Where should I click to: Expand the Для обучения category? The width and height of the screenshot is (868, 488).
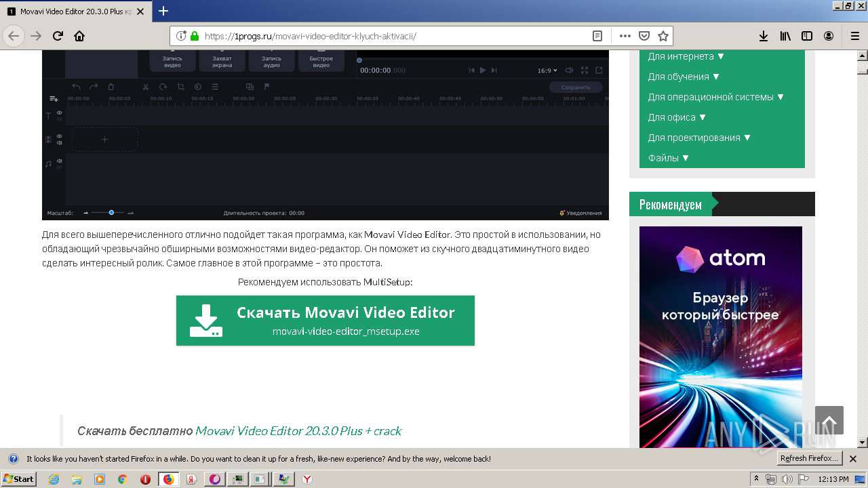pos(684,77)
